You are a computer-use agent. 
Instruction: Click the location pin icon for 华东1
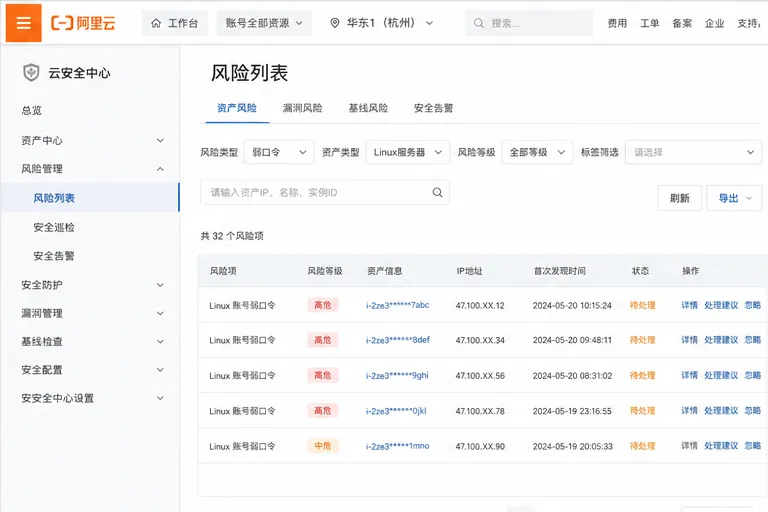pyautogui.click(x=335, y=23)
